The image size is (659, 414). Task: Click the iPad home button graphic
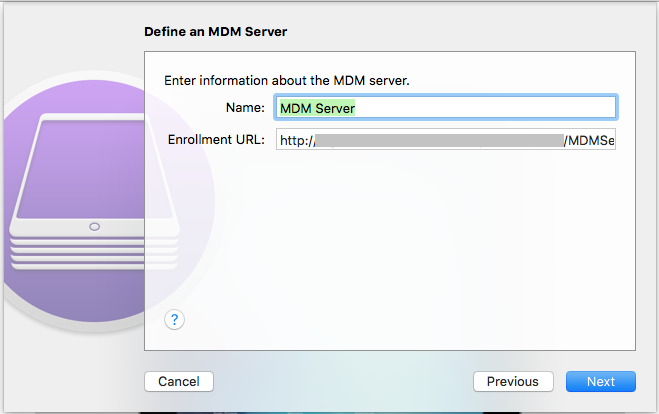(x=95, y=227)
